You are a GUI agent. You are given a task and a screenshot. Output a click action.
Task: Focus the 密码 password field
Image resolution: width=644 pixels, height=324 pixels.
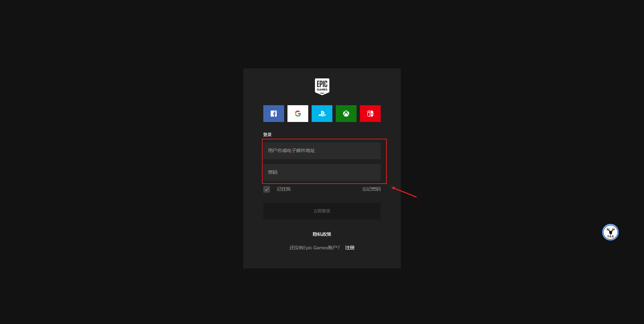pyautogui.click(x=322, y=173)
